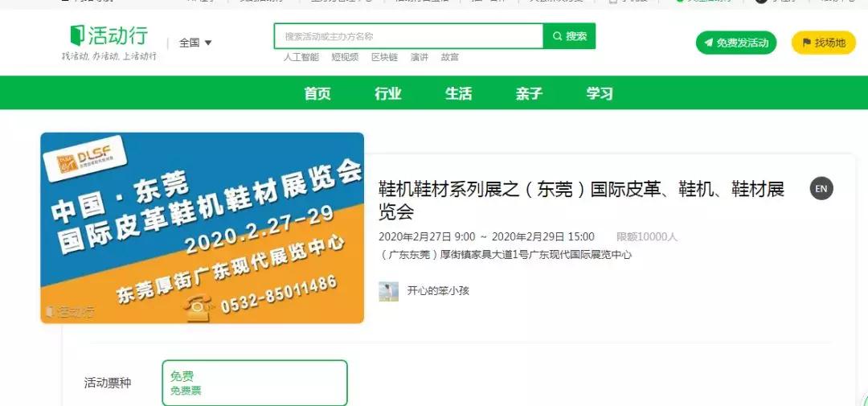This screenshot has width=868, height=406.
Task: Select the 短视频 hot keyword
Action: click(x=345, y=57)
